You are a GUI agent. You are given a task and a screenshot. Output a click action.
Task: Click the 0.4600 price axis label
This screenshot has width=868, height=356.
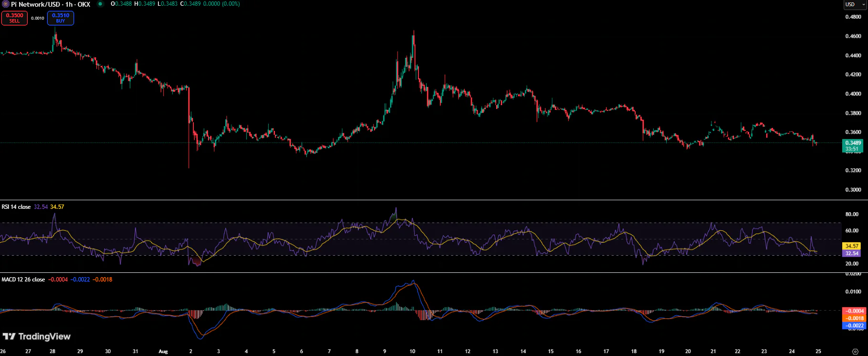click(x=853, y=36)
